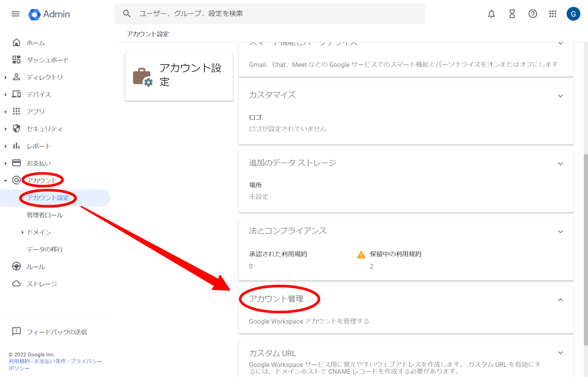The height and width of the screenshot is (377, 588).
Task: Open the Google apps grid launcher
Action: click(x=552, y=14)
